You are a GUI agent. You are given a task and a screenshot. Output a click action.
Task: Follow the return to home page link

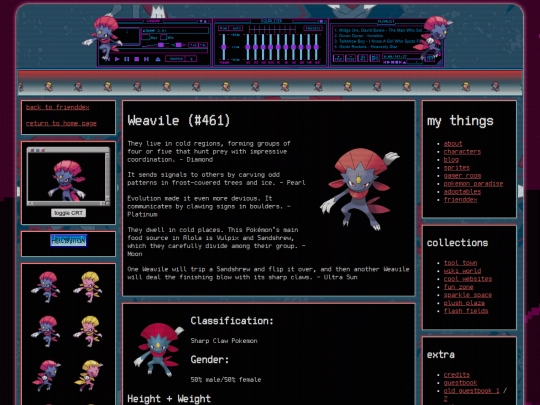click(x=61, y=123)
